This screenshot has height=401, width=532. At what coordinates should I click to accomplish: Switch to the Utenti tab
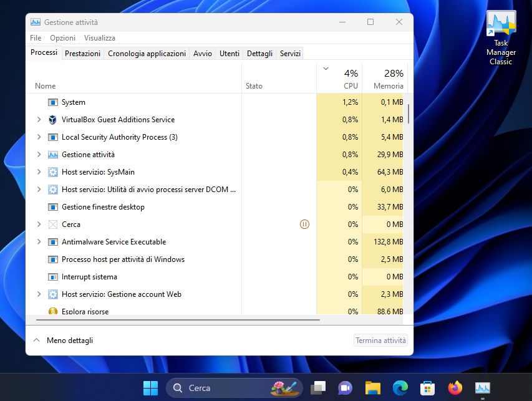coord(230,54)
